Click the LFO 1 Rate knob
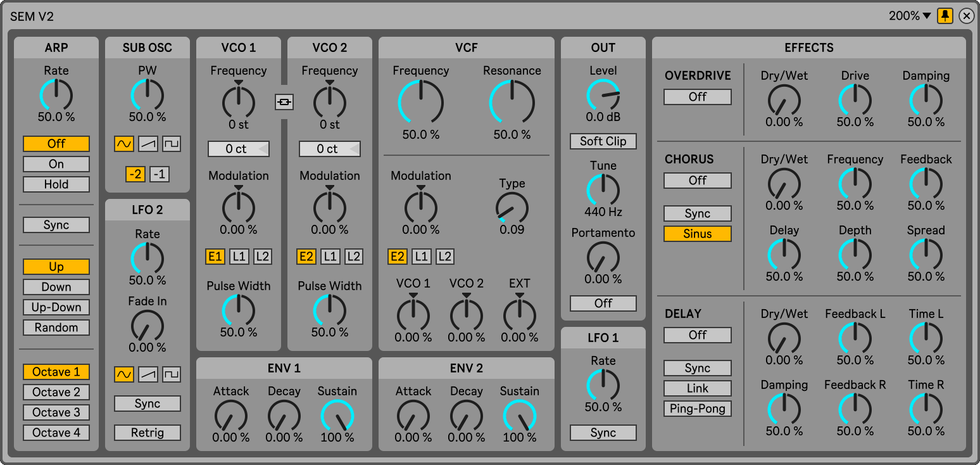 click(603, 385)
